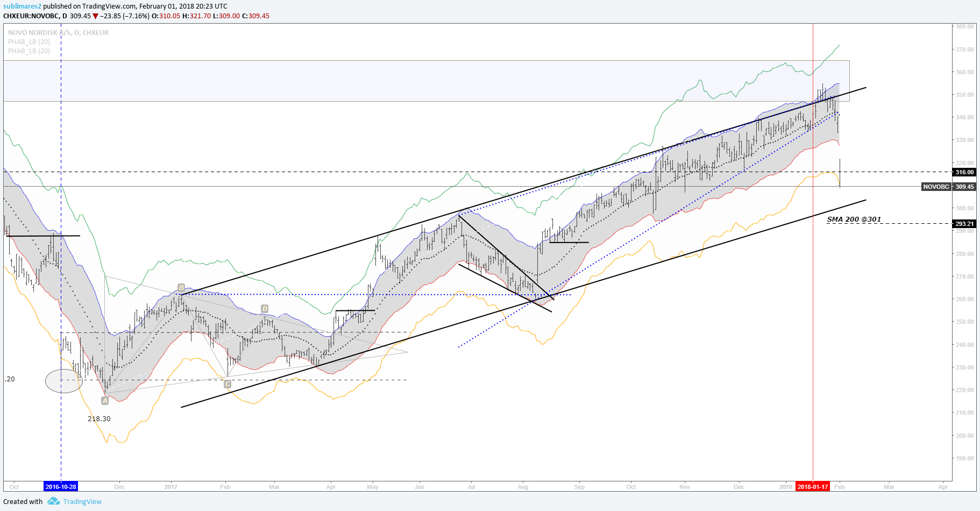Click the .20 label at left edge
This screenshot has height=511, width=980.
10,379
